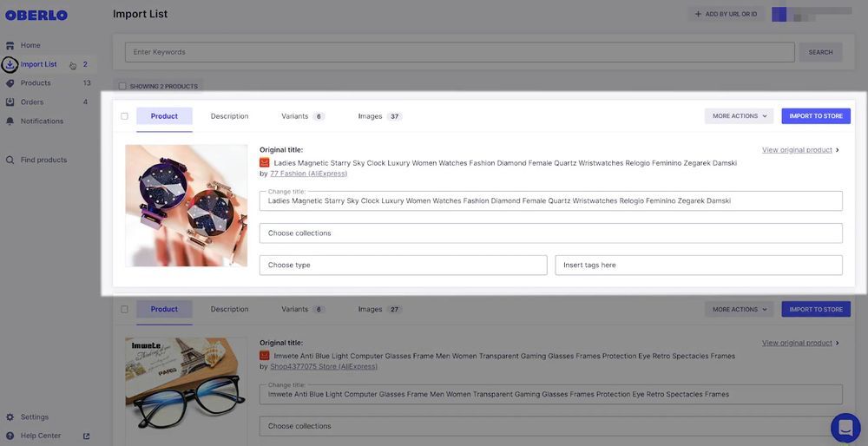Click the AliExpress icon beside the glasses title

click(265, 356)
